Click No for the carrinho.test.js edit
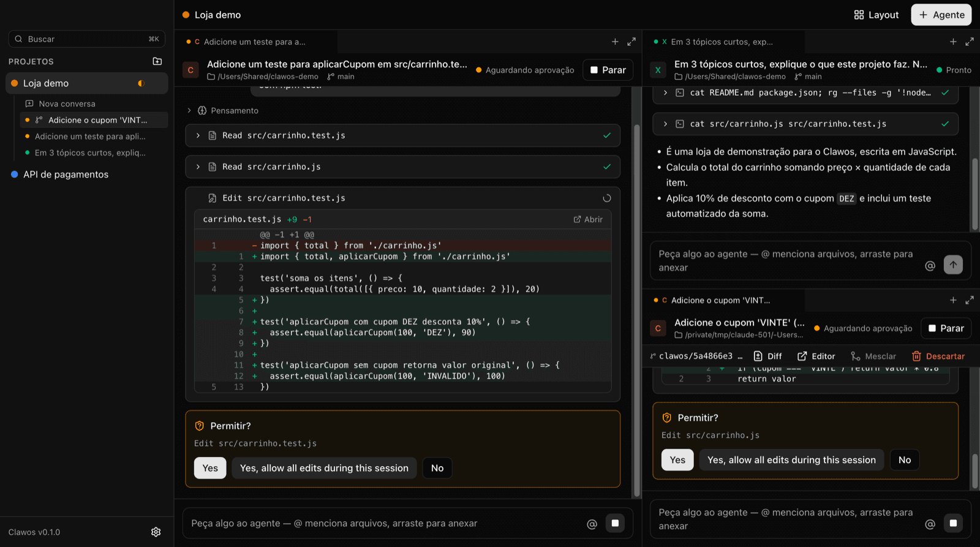This screenshot has width=980, height=547. [437, 468]
